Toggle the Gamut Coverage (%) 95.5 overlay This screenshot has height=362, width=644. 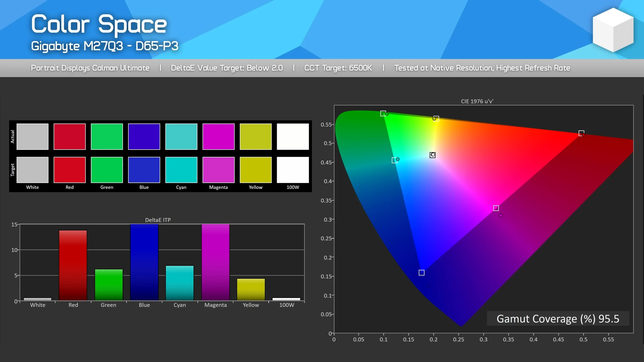(x=558, y=319)
